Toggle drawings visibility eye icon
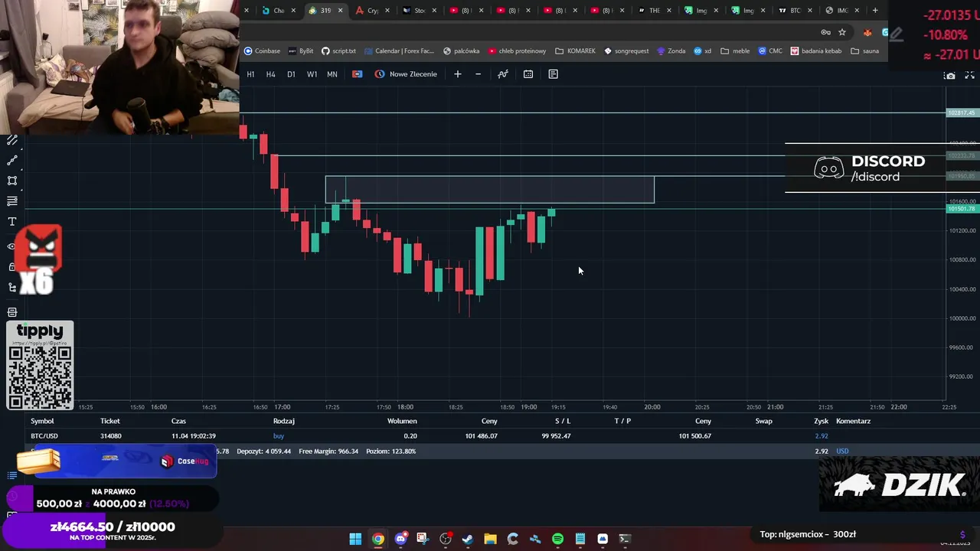This screenshot has width=980, height=551. pos(11,246)
